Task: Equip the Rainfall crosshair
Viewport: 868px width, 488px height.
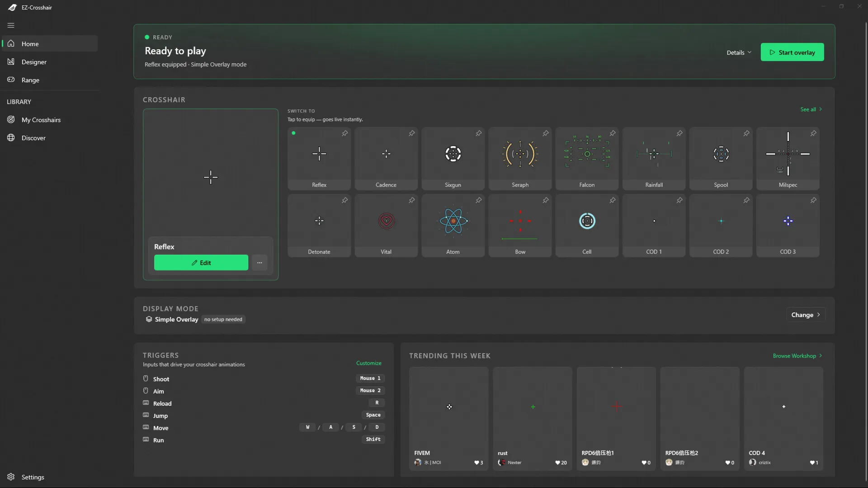Action: click(x=654, y=159)
